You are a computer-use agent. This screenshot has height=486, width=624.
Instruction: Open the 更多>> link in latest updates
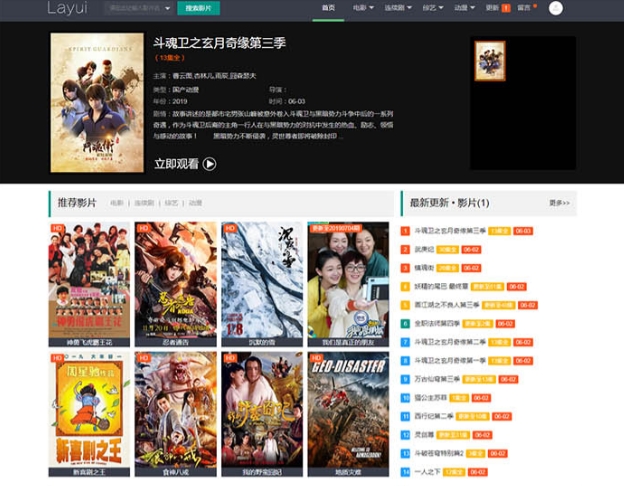click(559, 203)
